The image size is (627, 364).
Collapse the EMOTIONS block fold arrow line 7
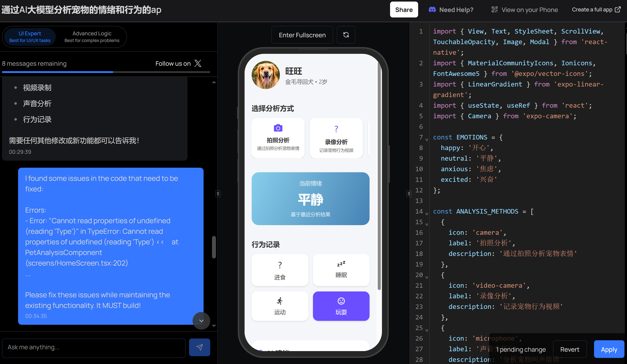(427, 140)
